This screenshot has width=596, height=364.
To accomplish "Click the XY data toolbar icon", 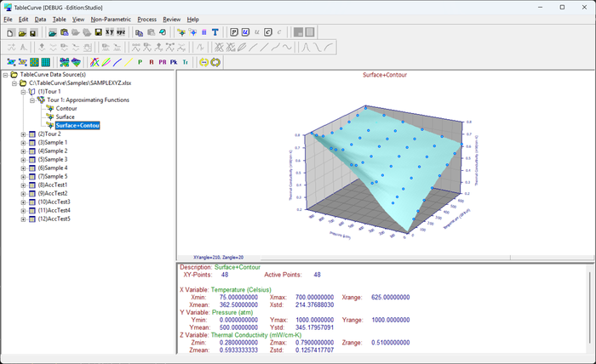I will (x=110, y=32).
